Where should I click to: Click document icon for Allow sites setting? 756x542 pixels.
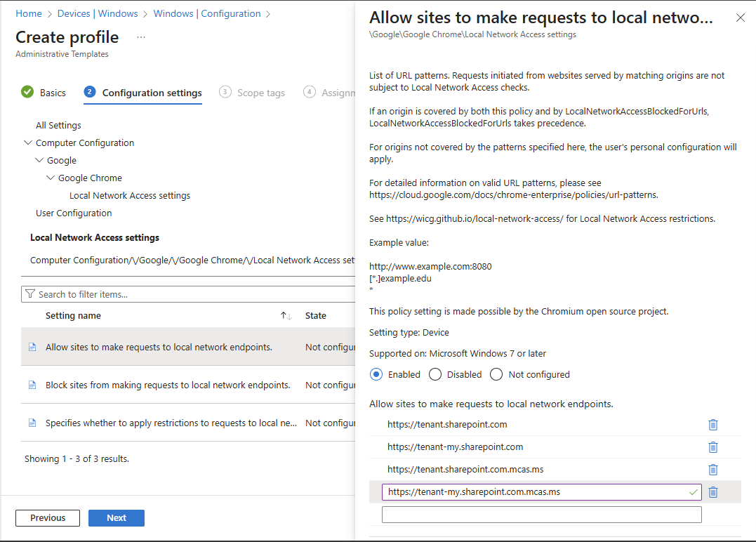[x=32, y=347]
